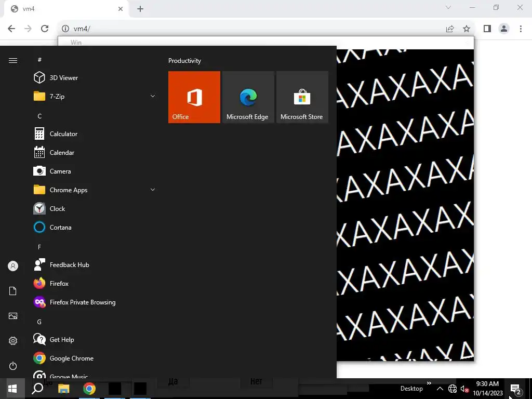Jump to the # letter group header
Screen dimensions: 532x399
pos(39,60)
